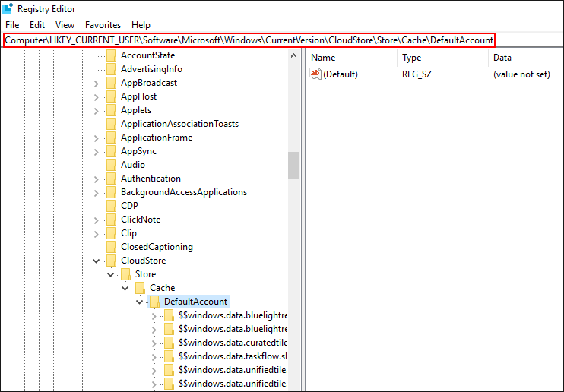This screenshot has height=392, width=564.
Task: Expand the $$windows.data.curatedtile key
Action: pos(154,343)
